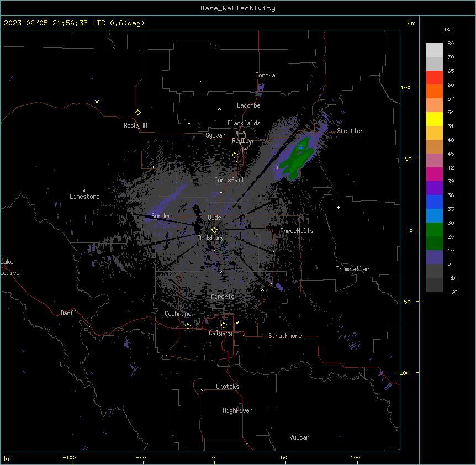Click the Banff town label

(68, 313)
